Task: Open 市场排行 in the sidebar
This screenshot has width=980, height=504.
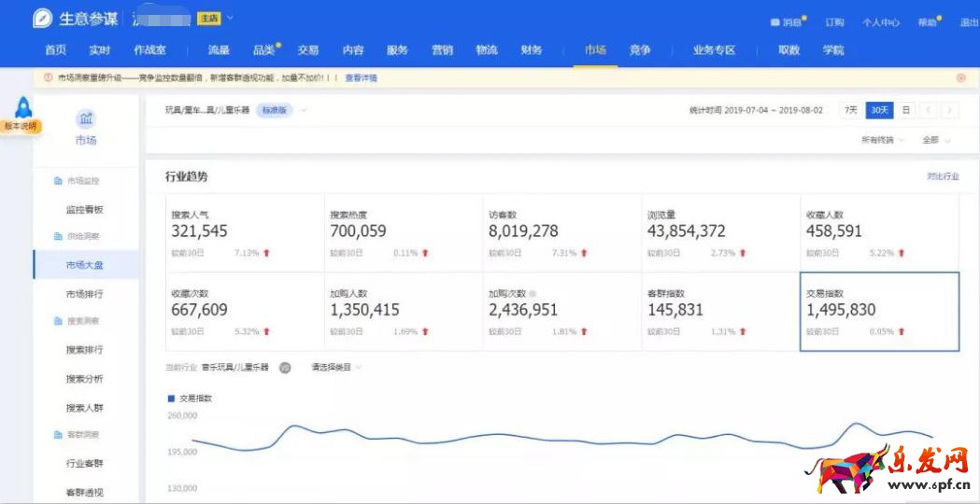Action: coord(84,294)
